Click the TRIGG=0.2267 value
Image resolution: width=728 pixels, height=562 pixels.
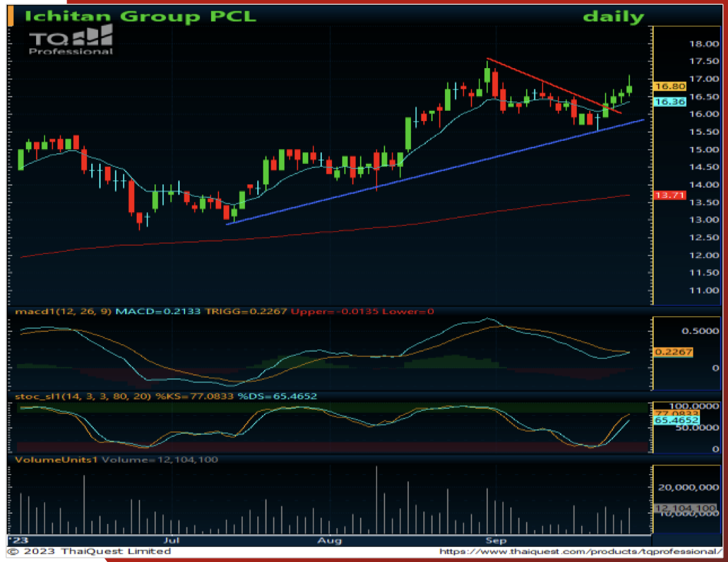[x=246, y=311]
